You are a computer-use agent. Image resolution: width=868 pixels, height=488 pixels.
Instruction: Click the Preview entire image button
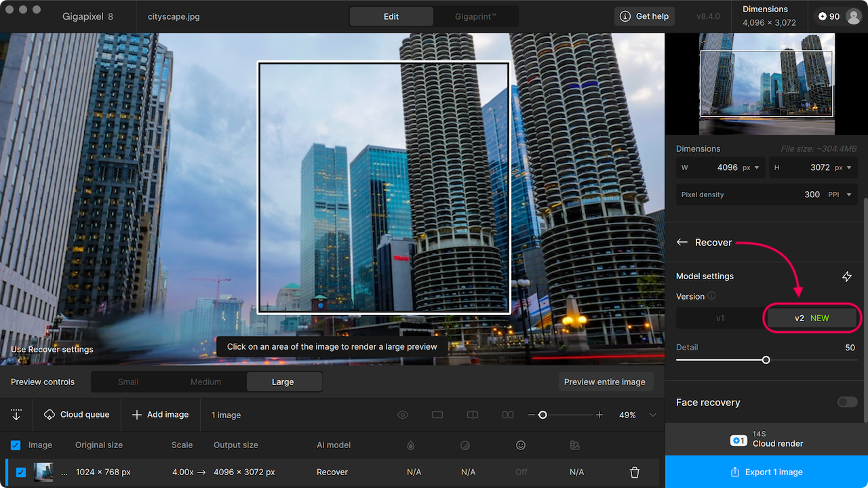[605, 382]
